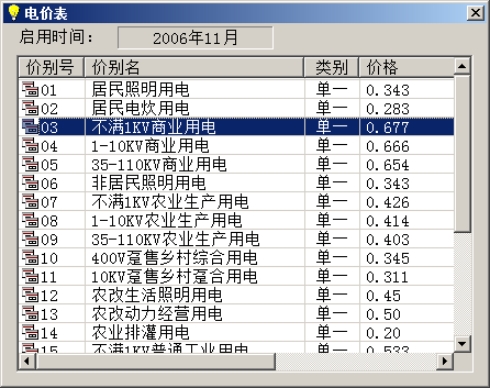Image resolution: width=491 pixels, height=388 pixels.
Task: Sort by the 价别名 column header
Action: (x=194, y=67)
